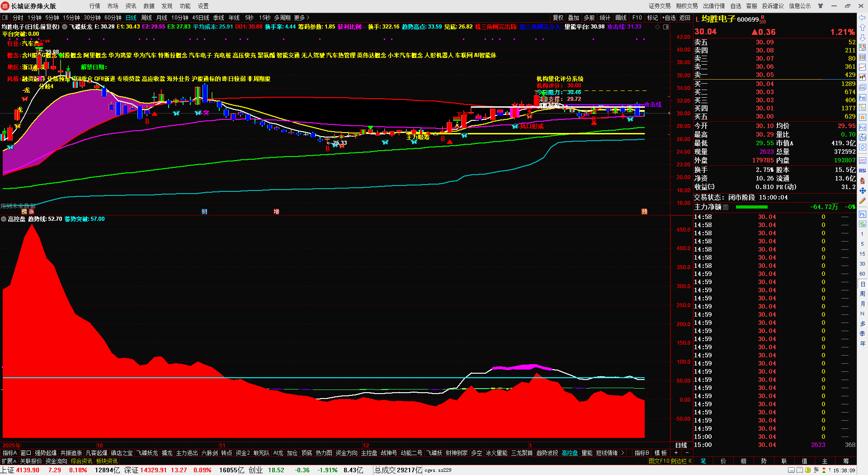Switch to the 周线 period tab
The image size is (868, 475).
tap(146, 18)
